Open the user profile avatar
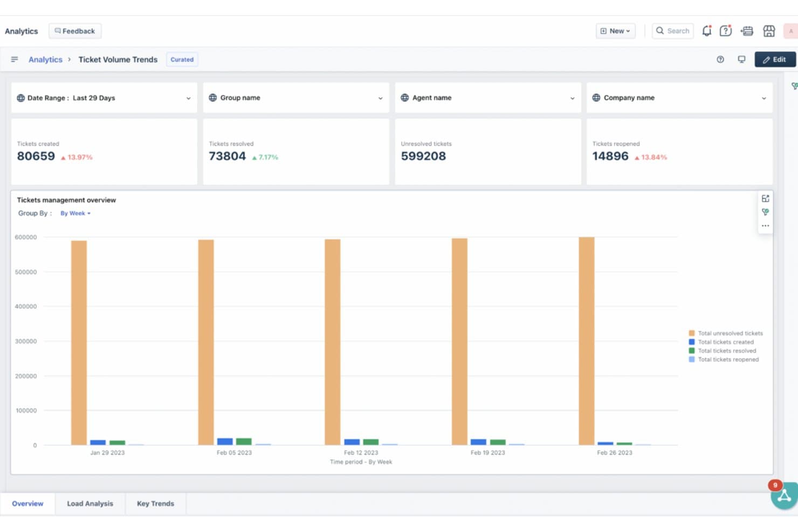The image size is (798, 532). [790, 31]
